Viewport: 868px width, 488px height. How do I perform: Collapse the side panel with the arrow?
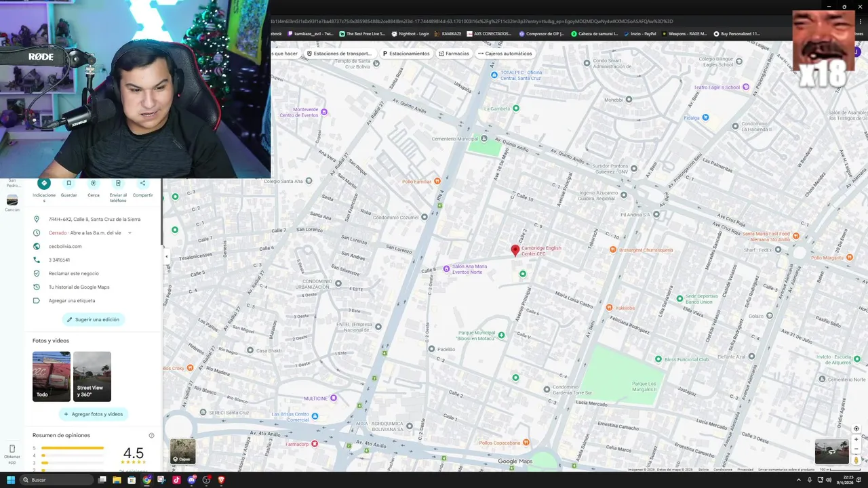tap(166, 256)
